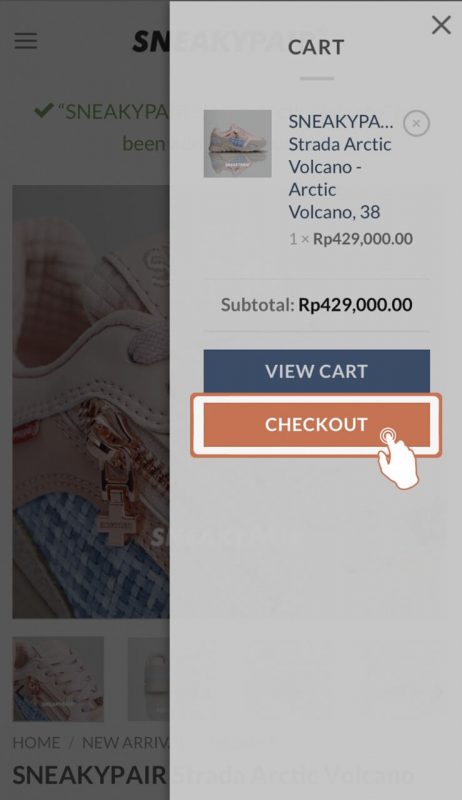Open the large zipper shoe product image
This screenshot has width=462, height=800.
[x=91, y=402]
